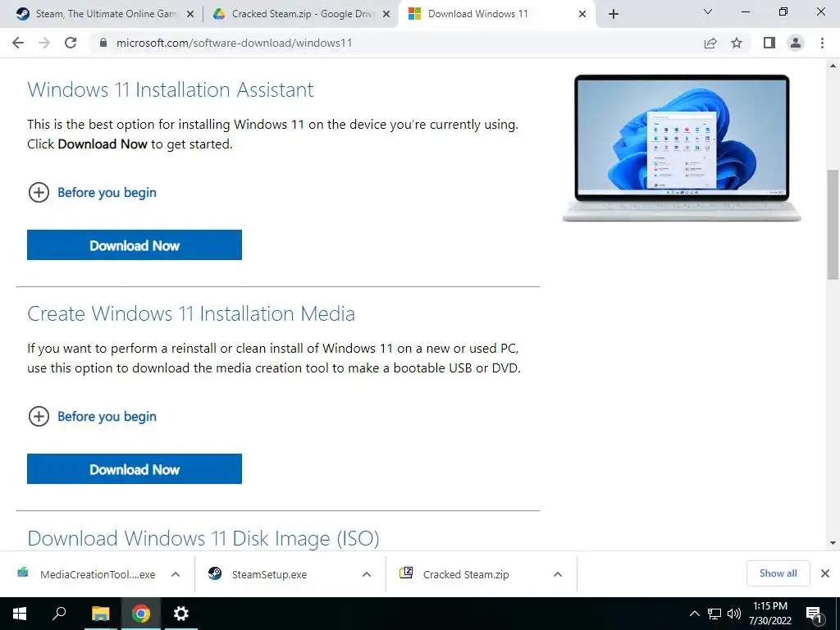Open Chrome's three-dot menu
This screenshot has width=840, height=630.
coord(822,43)
